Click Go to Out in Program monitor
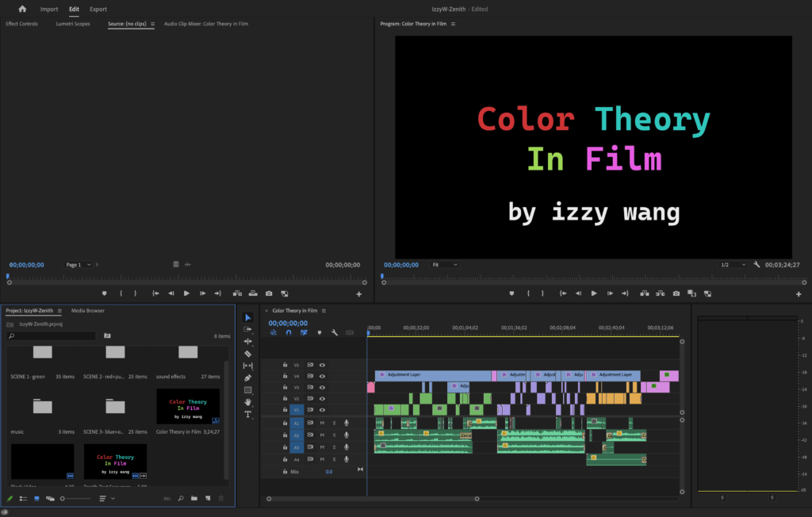Viewport: 812px width, 517px height. point(625,293)
